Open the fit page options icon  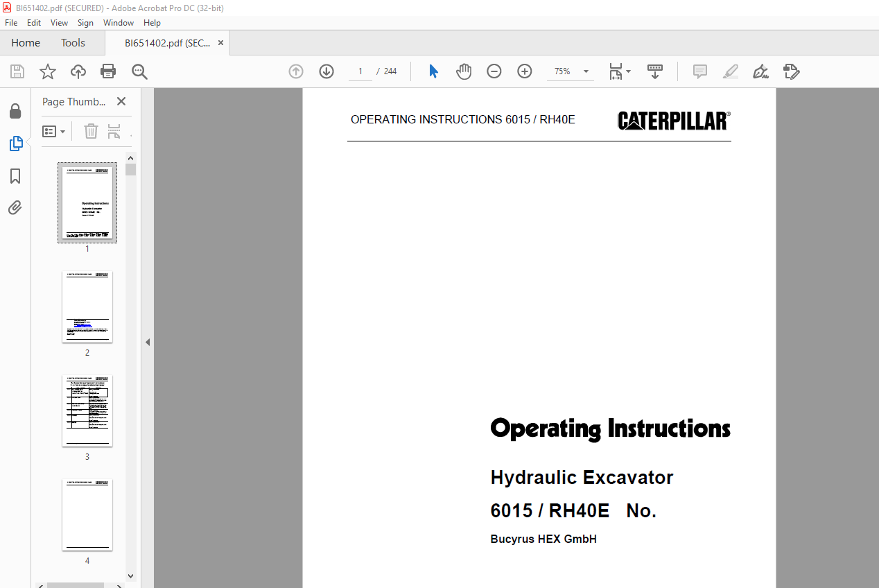pyautogui.click(x=619, y=71)
